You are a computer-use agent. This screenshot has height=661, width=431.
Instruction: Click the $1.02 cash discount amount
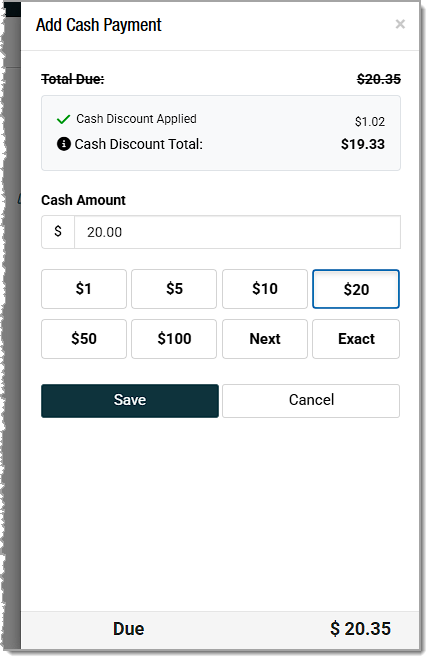[x=369, y=122]
